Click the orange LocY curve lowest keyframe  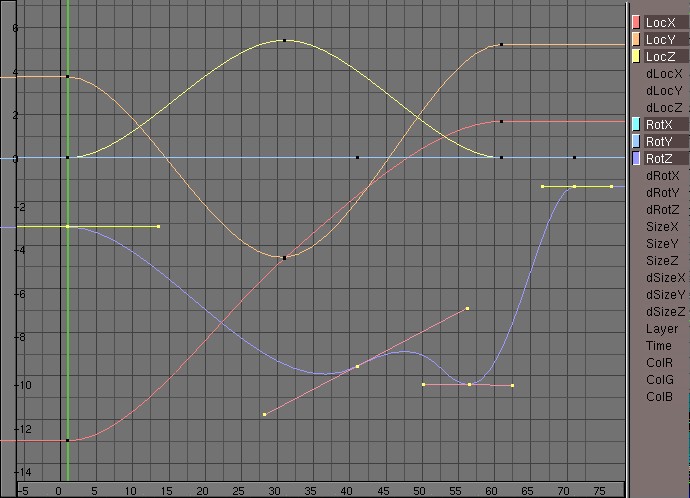(x=284, y=258)
